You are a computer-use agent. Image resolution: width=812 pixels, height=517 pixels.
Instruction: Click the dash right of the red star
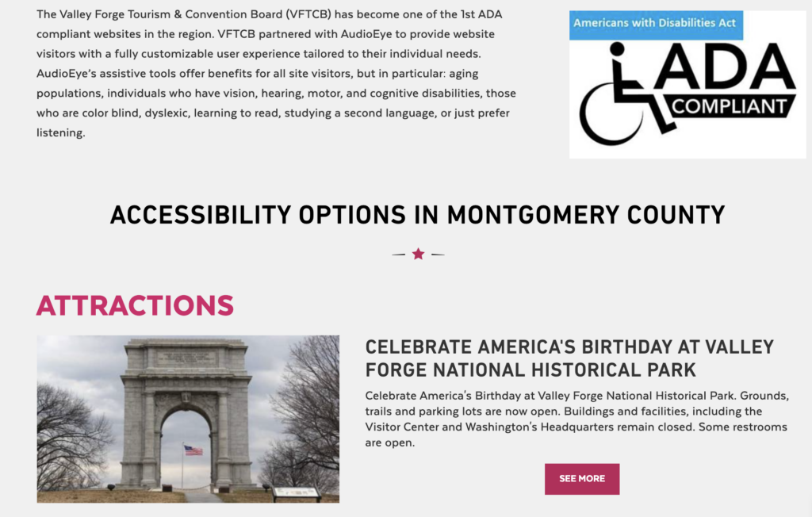438,255
